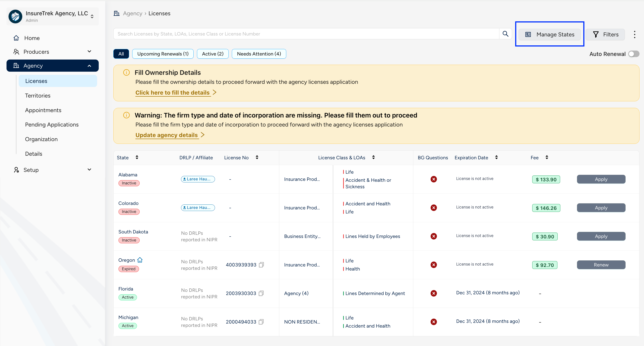Open the Manage States panel
Screen dimensions: 644x346
click(x=549, y=34)
